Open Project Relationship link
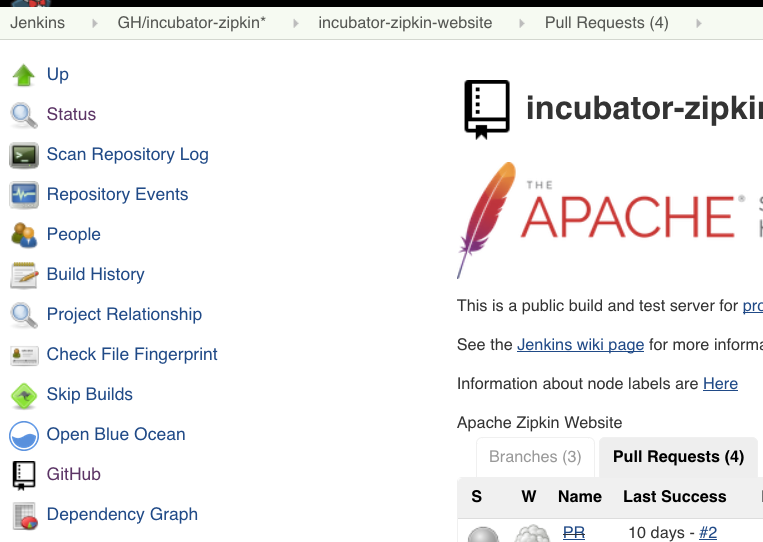The image size is (763, 542). 124,314
